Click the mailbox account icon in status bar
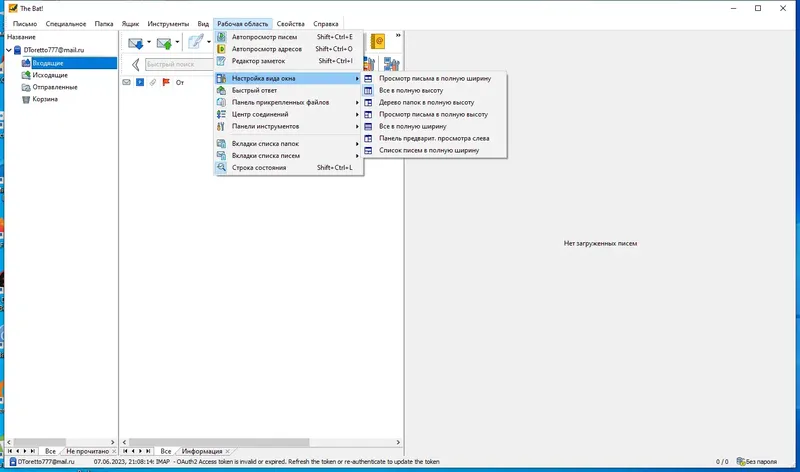800x472 pixels. pos(13,461)
